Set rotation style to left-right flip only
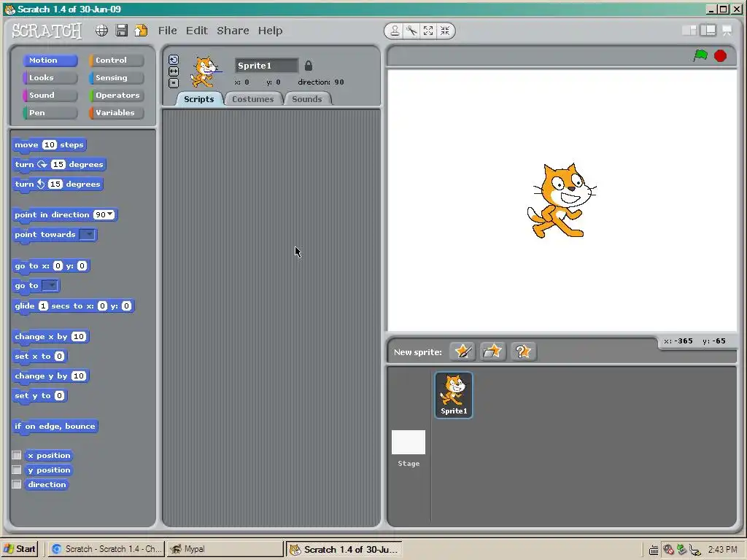The image size is (747, 560). 174,71
